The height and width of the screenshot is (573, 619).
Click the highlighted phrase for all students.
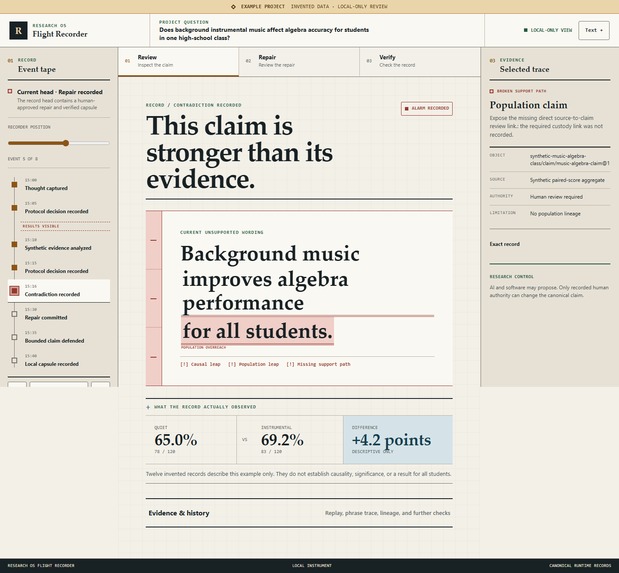coord(258,331)
